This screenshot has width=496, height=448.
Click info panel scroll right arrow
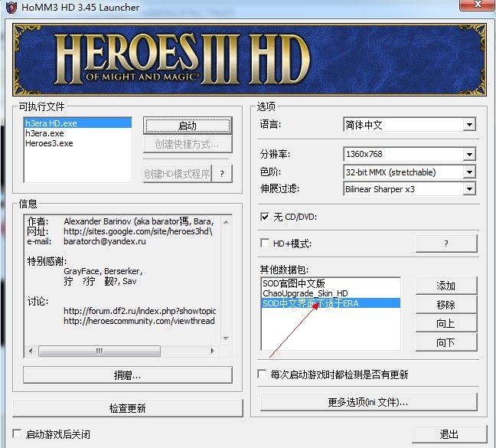pyautogui.click(x=212, y=351)
